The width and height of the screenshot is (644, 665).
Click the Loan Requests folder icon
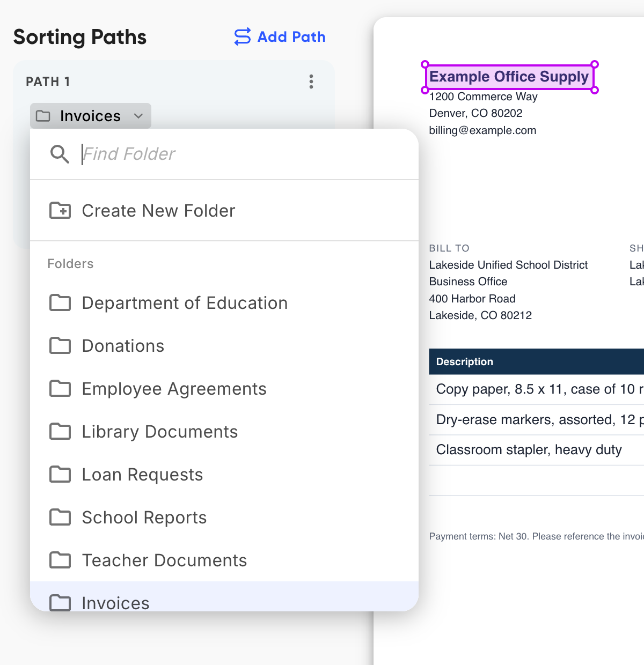coord(60,475)
